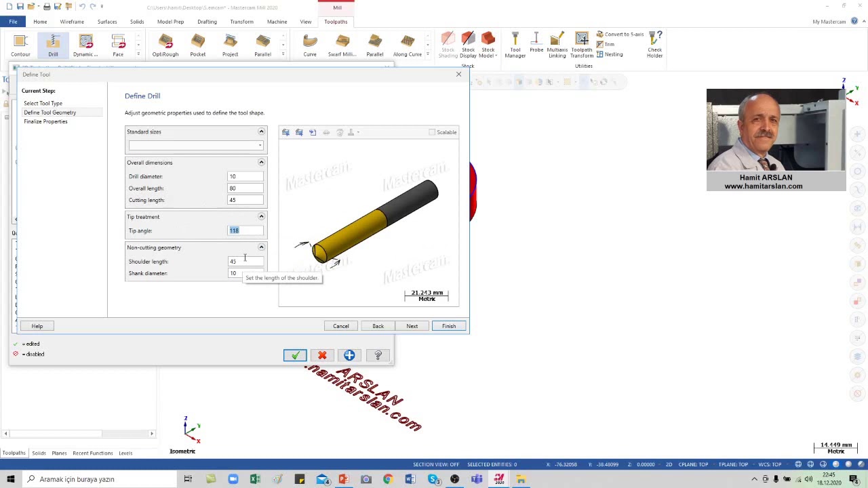Screen dimensions: 868x488
Task: Click the Back button
Action: (378, 326)
